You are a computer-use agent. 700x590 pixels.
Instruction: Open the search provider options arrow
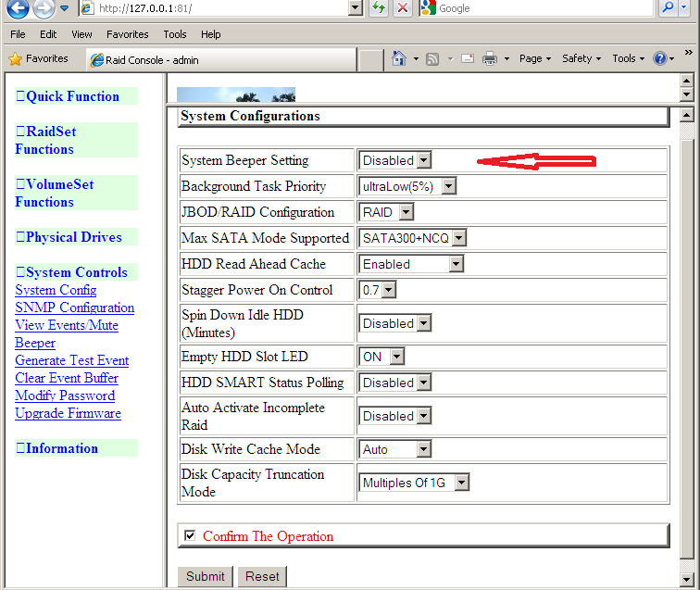point(684,7)
